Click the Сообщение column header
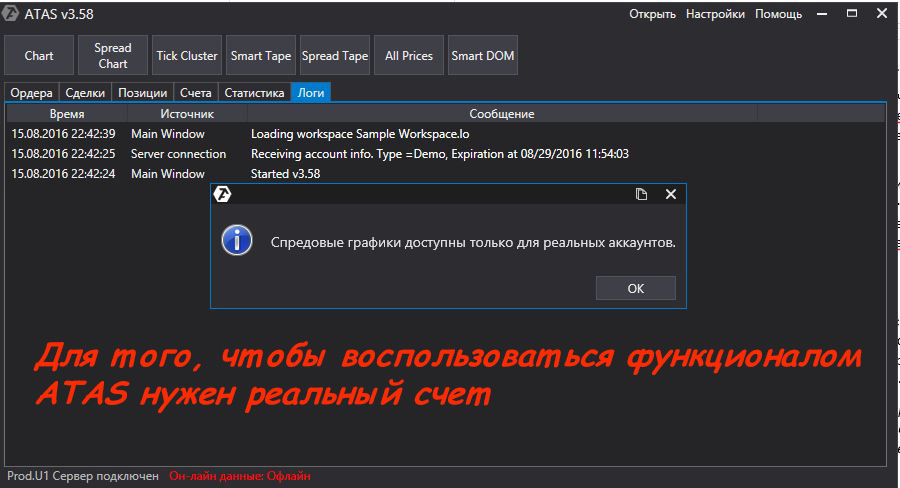This screenshot has width=900, height=488. (502, 114)
